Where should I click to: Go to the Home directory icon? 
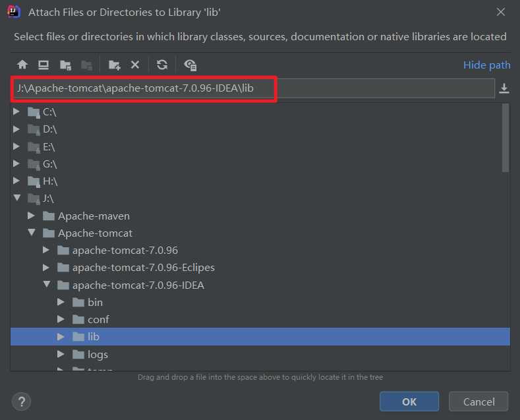click(x=22, y=65)
